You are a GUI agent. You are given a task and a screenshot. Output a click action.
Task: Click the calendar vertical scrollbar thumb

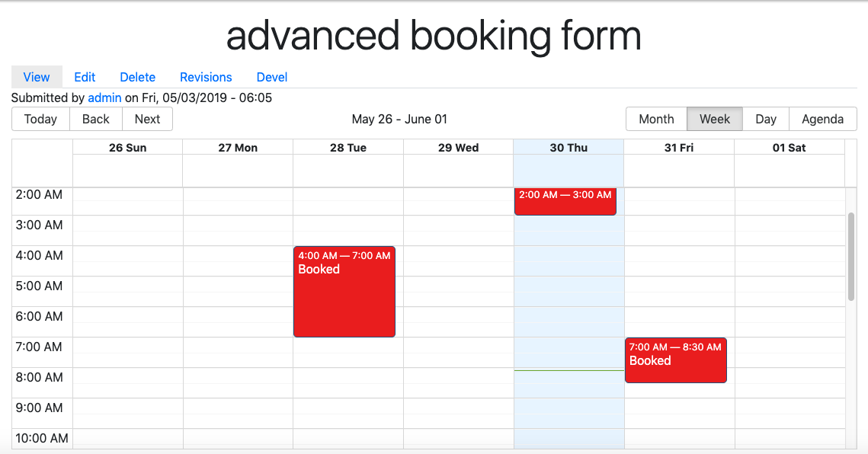point(851,256)
